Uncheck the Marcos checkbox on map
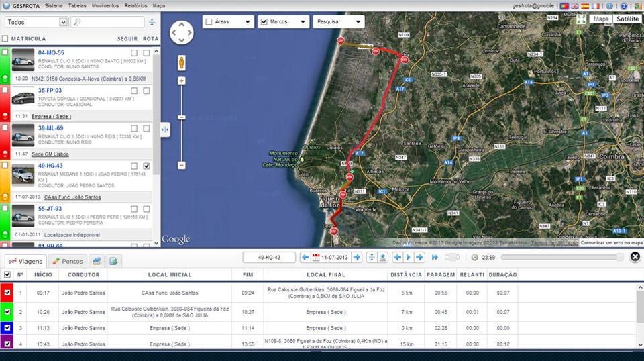The width and height of the screenshot is (644, 361). [x=264, y=21]
